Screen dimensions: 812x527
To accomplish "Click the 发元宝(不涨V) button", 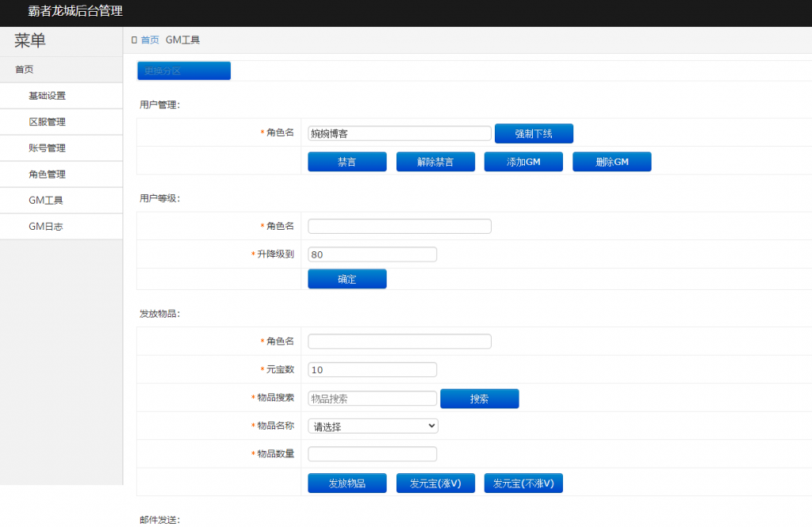I will point(523,483).
